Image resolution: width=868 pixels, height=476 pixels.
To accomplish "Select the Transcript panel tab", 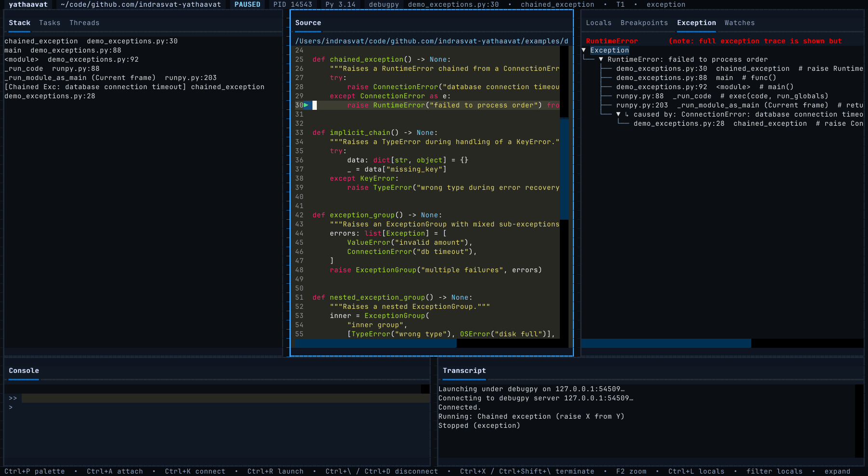I will tap(464, 370).
